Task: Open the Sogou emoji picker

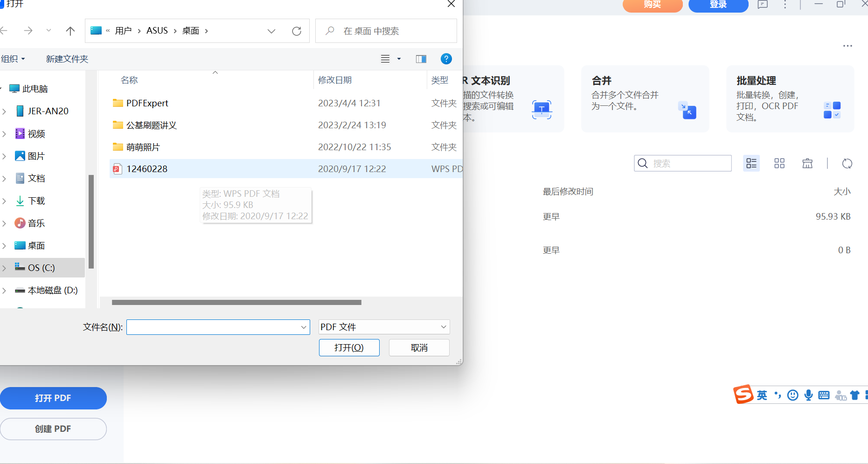Action: (792, 395)
